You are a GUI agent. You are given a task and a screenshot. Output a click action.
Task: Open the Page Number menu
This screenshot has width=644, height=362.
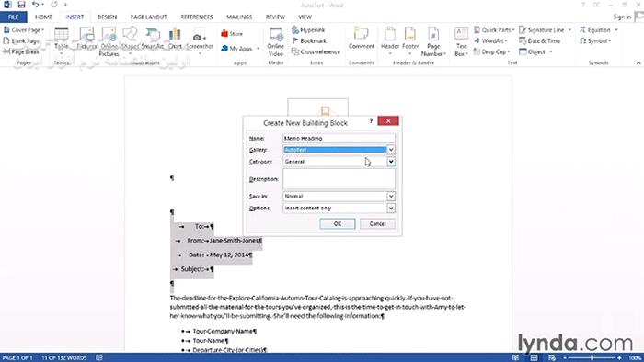tap(433, 41)
